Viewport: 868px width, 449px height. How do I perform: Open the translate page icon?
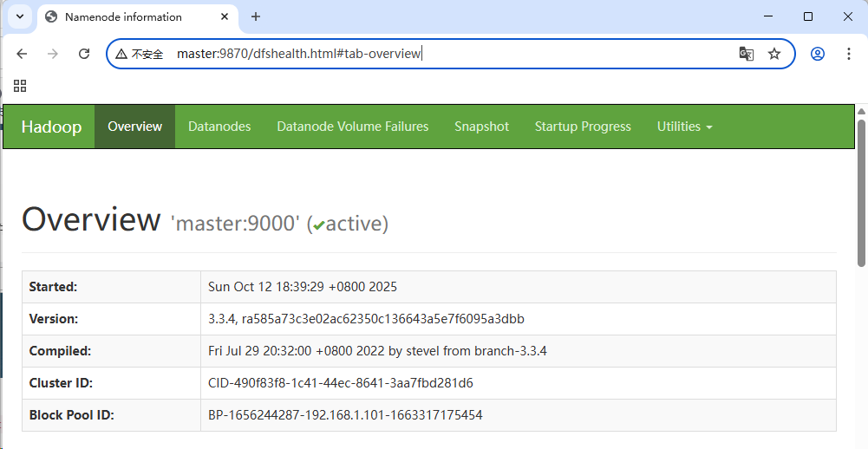point(747,54)
